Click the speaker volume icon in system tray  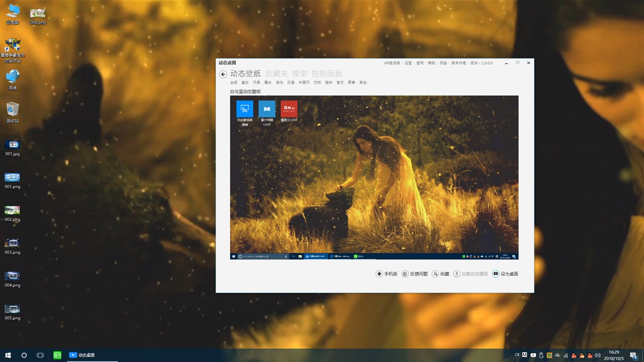click(598, 355)
